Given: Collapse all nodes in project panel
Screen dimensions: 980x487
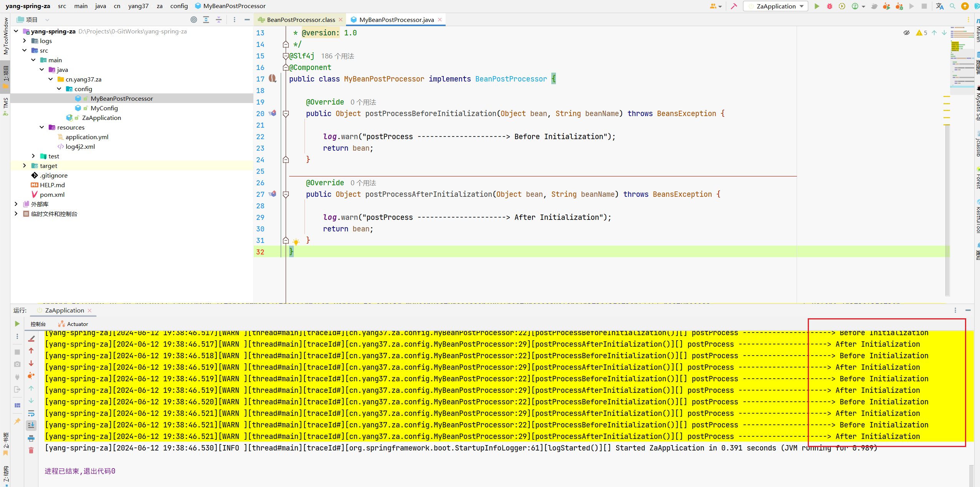Looking at the screenshot, I should [x=219, y=20].
